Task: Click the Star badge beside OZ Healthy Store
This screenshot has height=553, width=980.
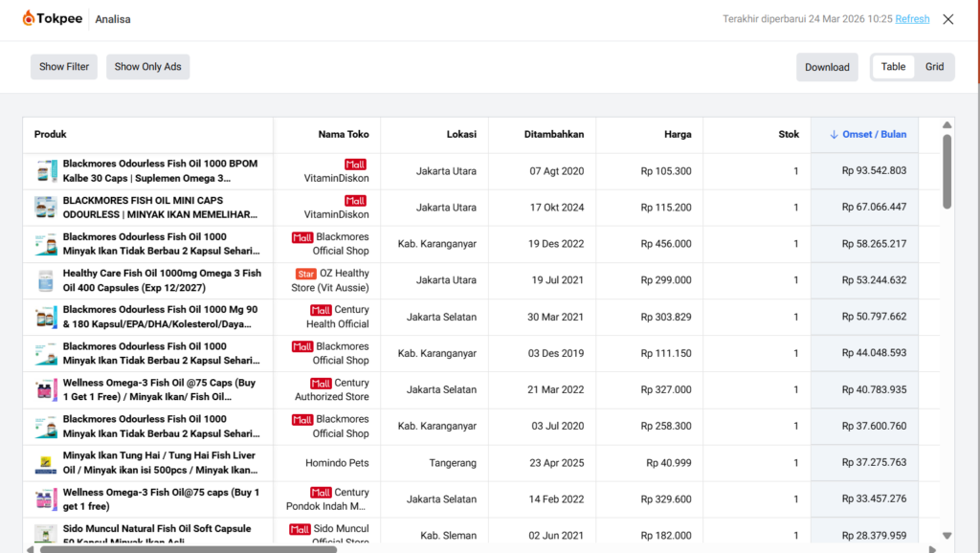Action: coord(305,274)
